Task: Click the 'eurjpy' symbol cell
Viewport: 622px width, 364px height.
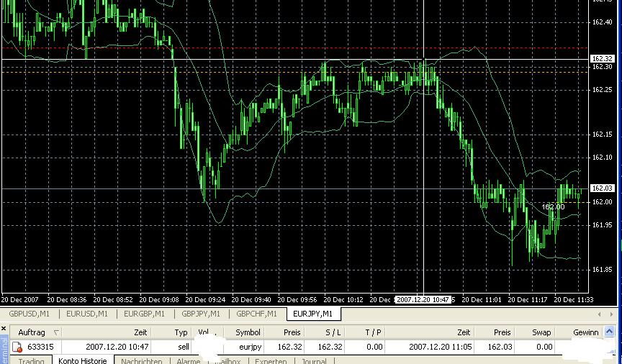Action: pos(251,347)
